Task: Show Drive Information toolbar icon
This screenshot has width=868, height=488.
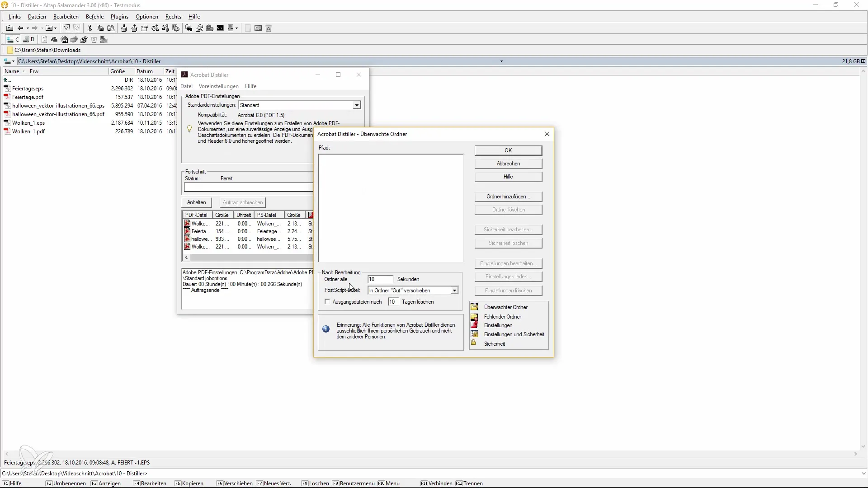Action: tap(210, 28)
